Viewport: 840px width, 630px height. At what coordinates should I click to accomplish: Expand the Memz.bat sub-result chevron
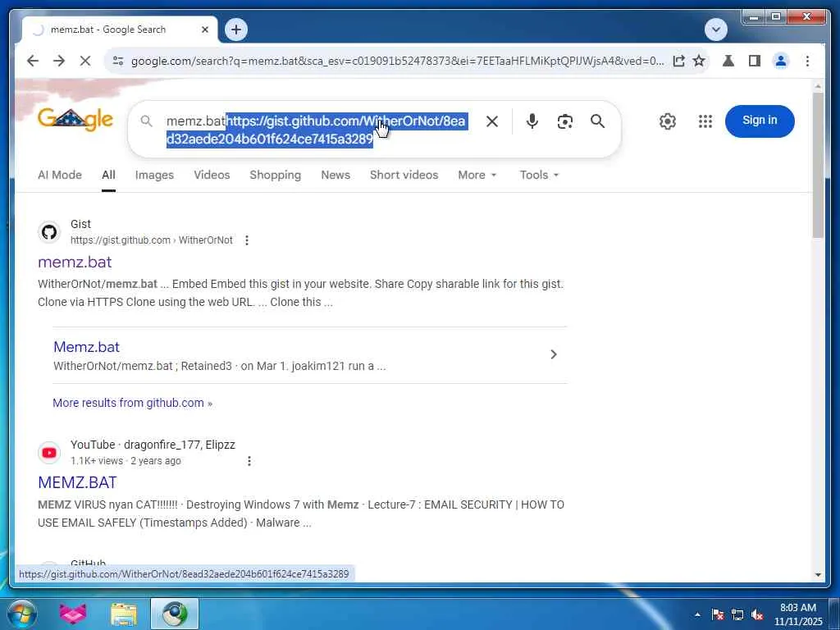[x=554, y=354]
